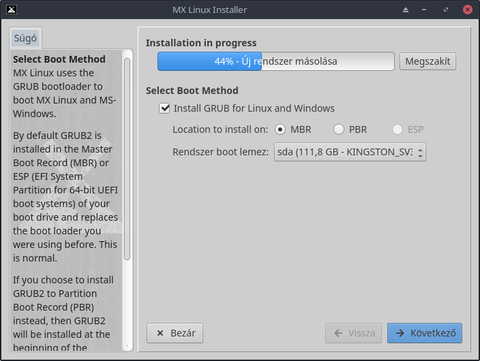This screenshot has height=361, width=480.
Task: Click the Select Boot Method heading in main panel
Action: [192, 91]
